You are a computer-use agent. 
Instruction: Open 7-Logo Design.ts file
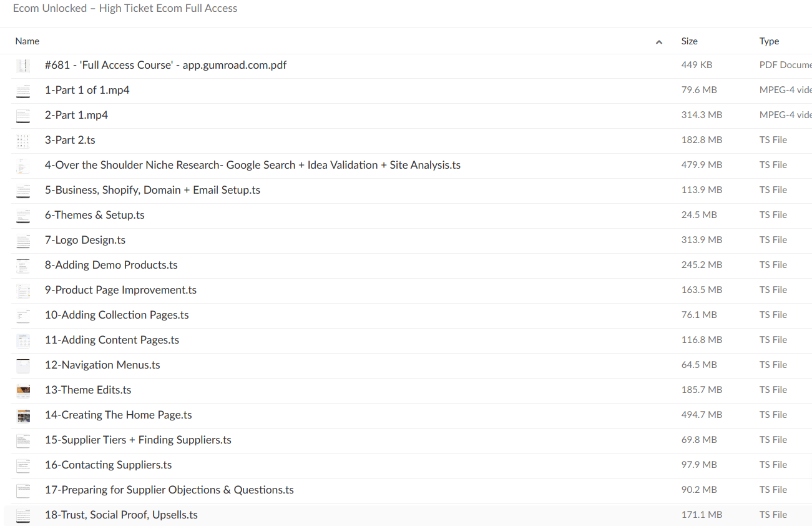pos(85,240)
